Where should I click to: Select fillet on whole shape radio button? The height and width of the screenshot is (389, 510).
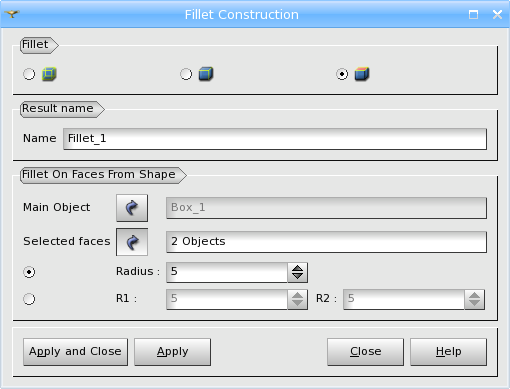[x=29, y=74]
